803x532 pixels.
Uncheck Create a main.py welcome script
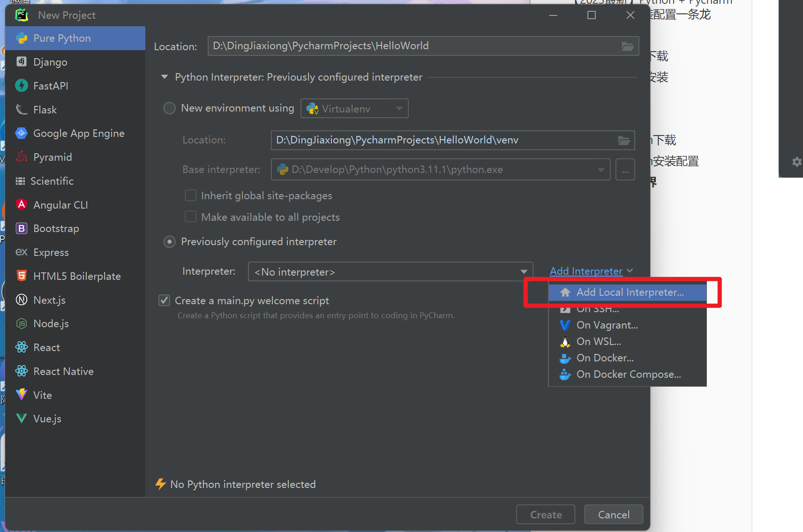(164, 300)
